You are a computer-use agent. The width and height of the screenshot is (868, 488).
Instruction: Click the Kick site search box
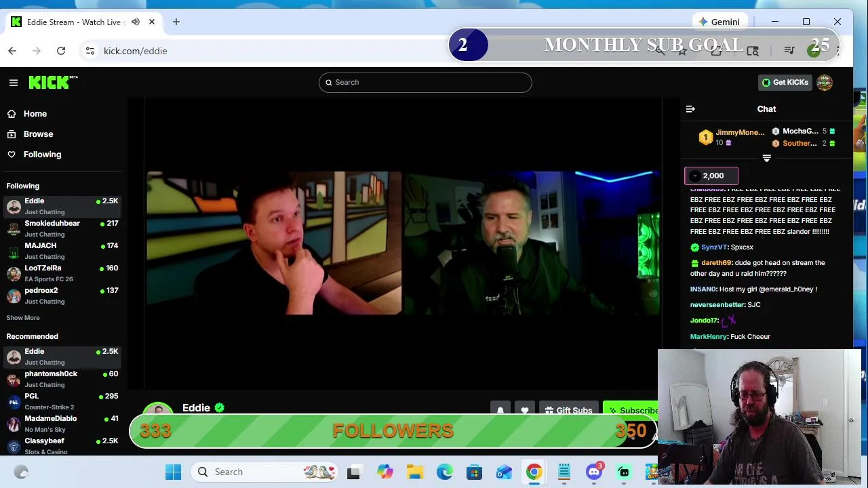click(x=425, y=83)
